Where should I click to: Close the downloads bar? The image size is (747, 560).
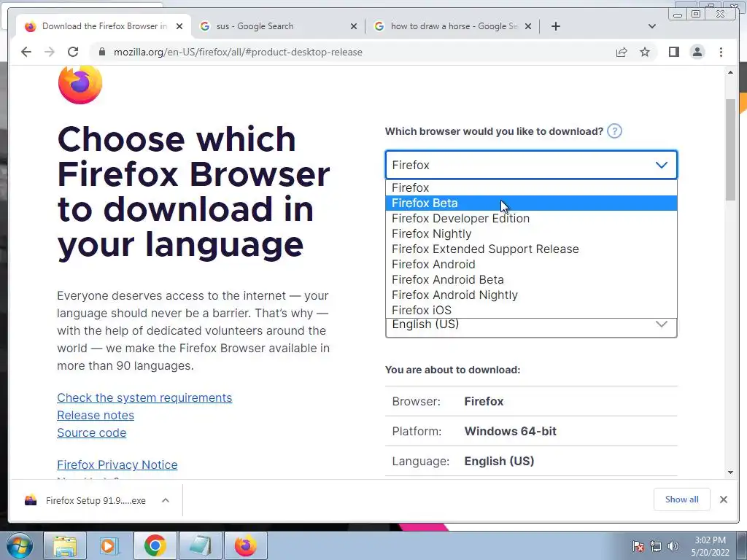(x=723, y=499)
